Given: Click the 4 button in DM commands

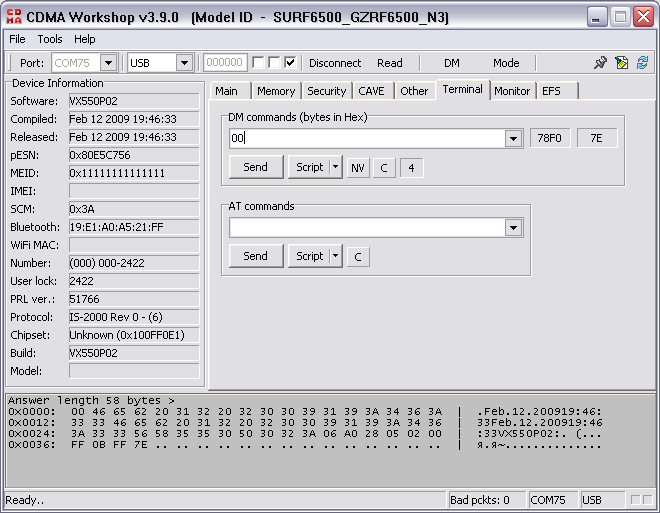Looking at the screenshot, I should (x=411, y=168).
